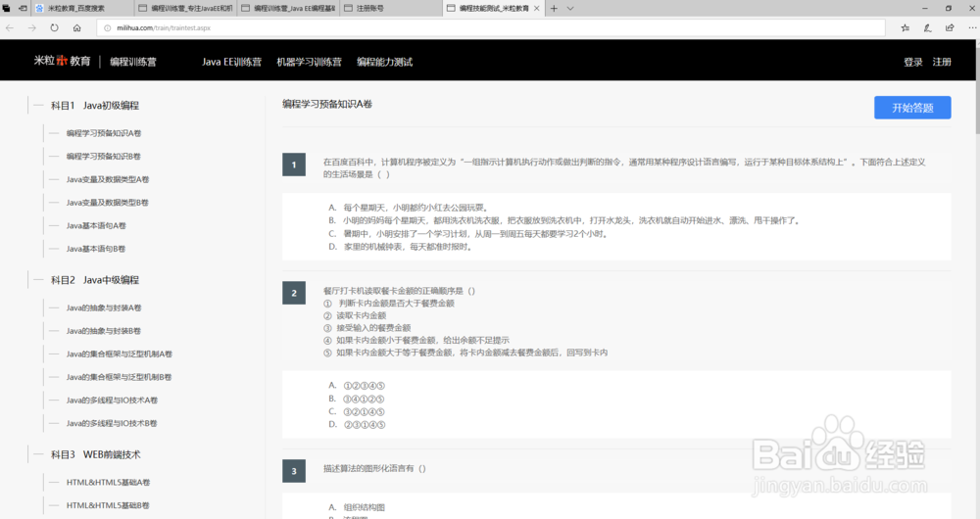Select option C ③②①④⑤ for question 2

pyautogui.click(x=357, y=411)
